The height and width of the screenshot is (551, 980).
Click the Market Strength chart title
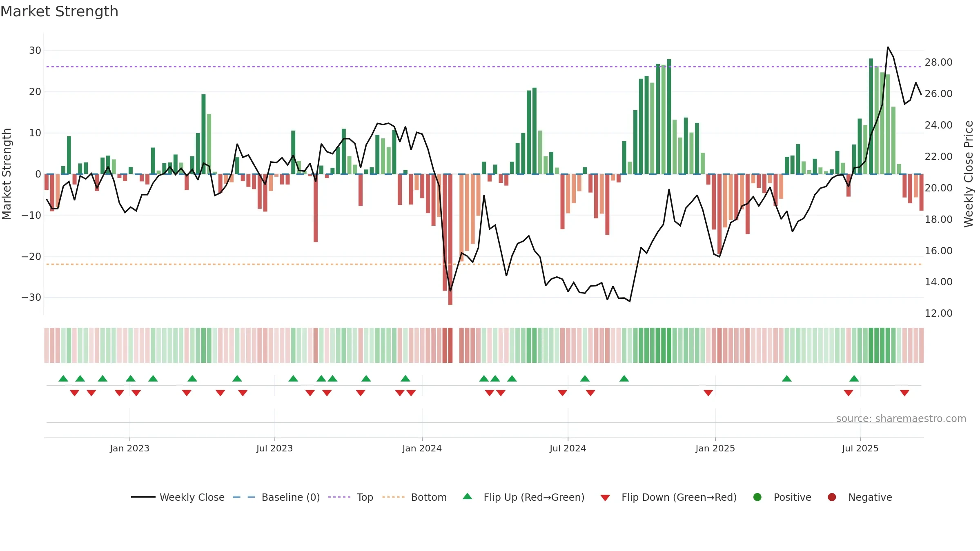(x=60, y=11)
